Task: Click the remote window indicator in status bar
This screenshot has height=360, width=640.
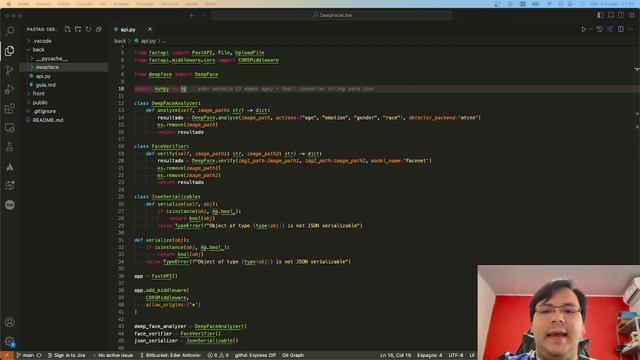Action: coord(7,355)
